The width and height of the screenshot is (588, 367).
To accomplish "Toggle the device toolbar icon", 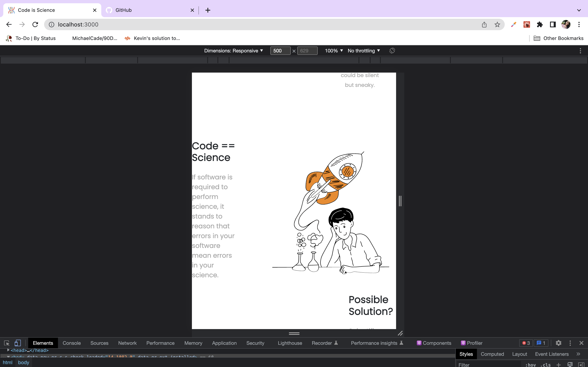I will tap(18, 343).
